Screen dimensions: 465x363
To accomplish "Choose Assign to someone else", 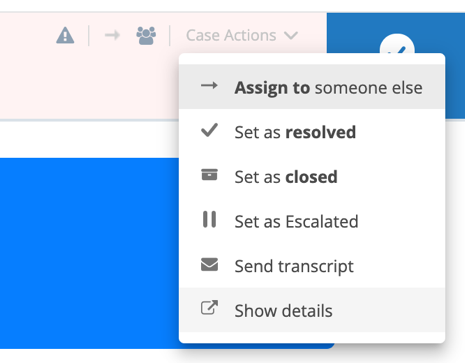I will point(312,87).
